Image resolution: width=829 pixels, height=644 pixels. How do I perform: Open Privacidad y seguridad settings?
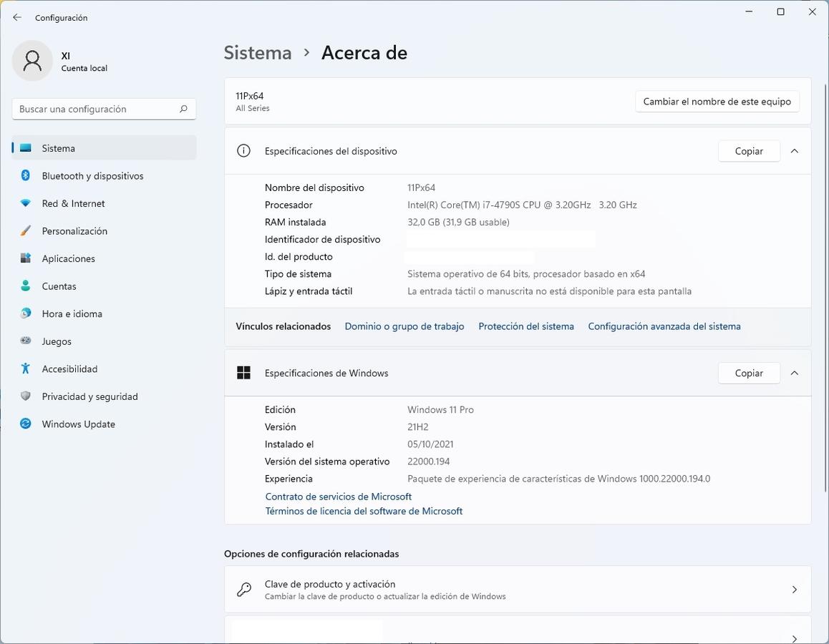click(x=89, y=396)
